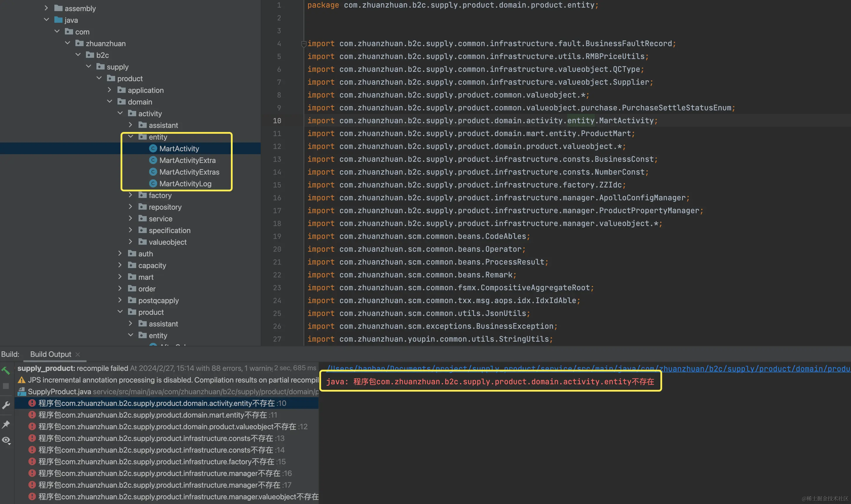This screenshot has width=851, height=504.
Task: Expand the assembly folder
Action: [x=46, y=8]
